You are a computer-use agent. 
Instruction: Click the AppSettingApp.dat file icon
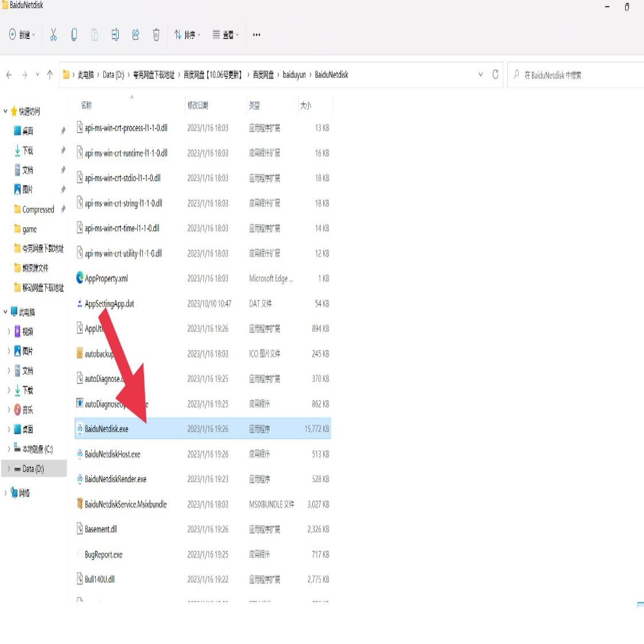[x=80, y=304]
